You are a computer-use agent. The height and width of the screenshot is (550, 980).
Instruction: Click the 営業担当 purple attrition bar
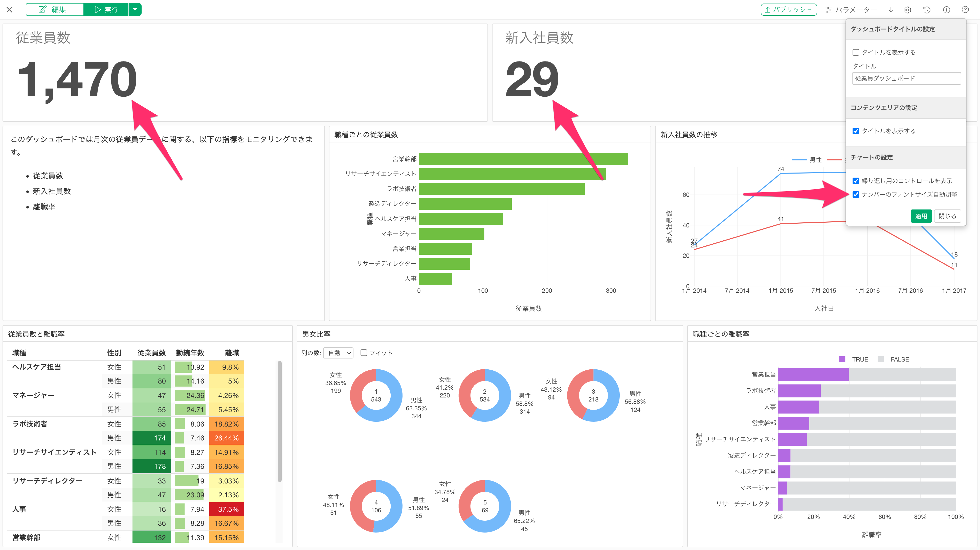[813, 374]
